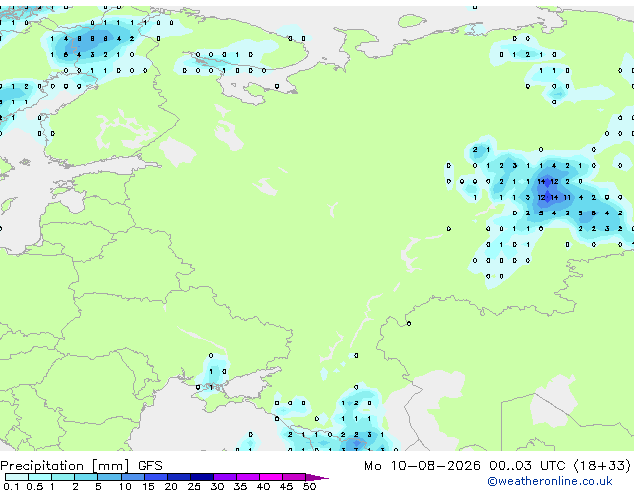Select the 45–50 mm legend color segment
This screenshot has width=634, height=490.
294,477
